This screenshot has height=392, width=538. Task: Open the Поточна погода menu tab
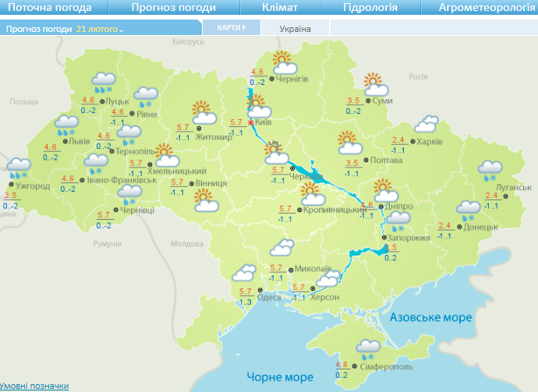[50, 8]
